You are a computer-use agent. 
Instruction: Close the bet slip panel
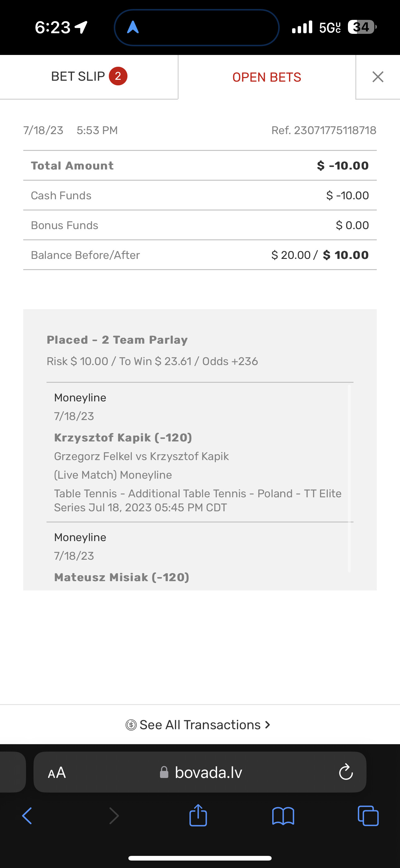coord(378,77)
